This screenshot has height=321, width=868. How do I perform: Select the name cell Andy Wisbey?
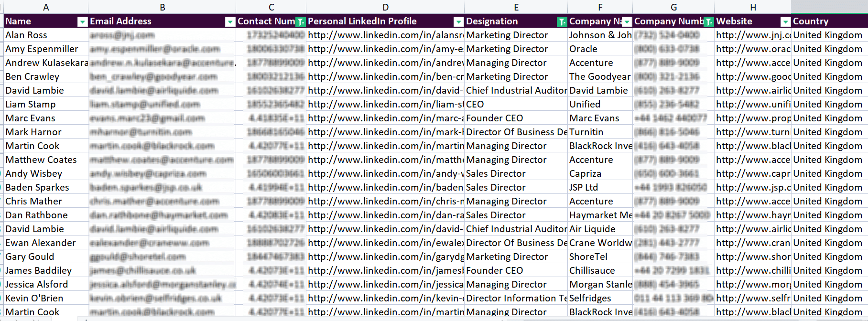[46, 173]
